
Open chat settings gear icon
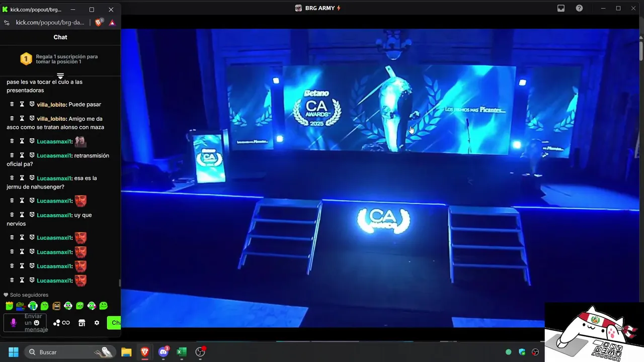pos(97,323)
